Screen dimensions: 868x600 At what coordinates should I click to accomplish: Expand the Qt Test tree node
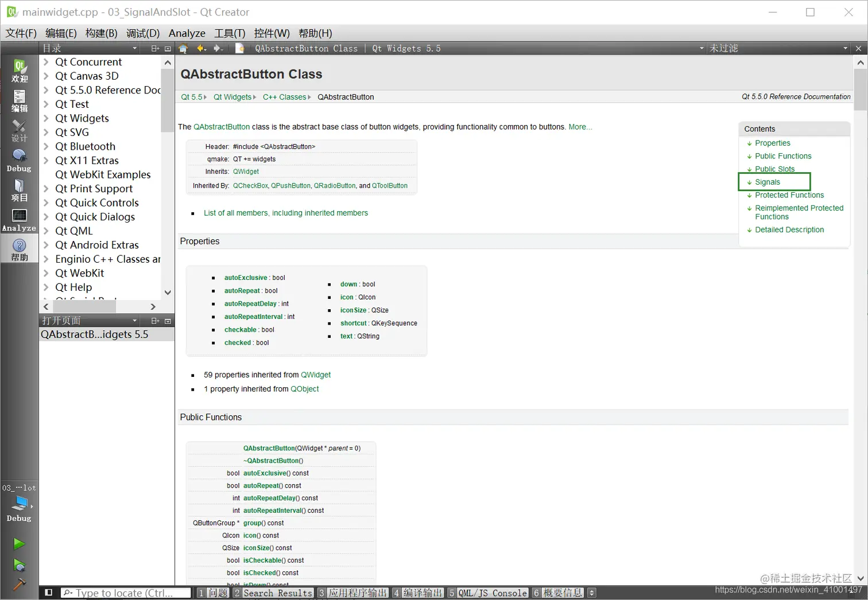(x=46, y=104)
